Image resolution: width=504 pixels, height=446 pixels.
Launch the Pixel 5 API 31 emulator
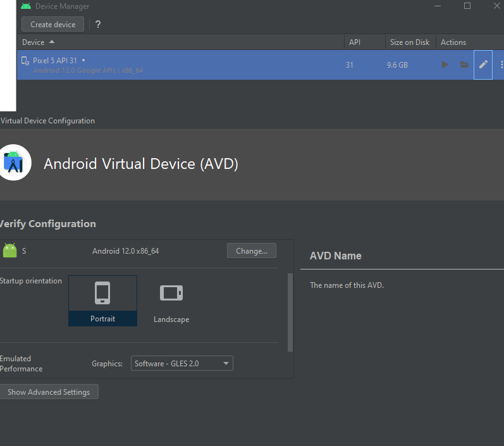(445, 65)
